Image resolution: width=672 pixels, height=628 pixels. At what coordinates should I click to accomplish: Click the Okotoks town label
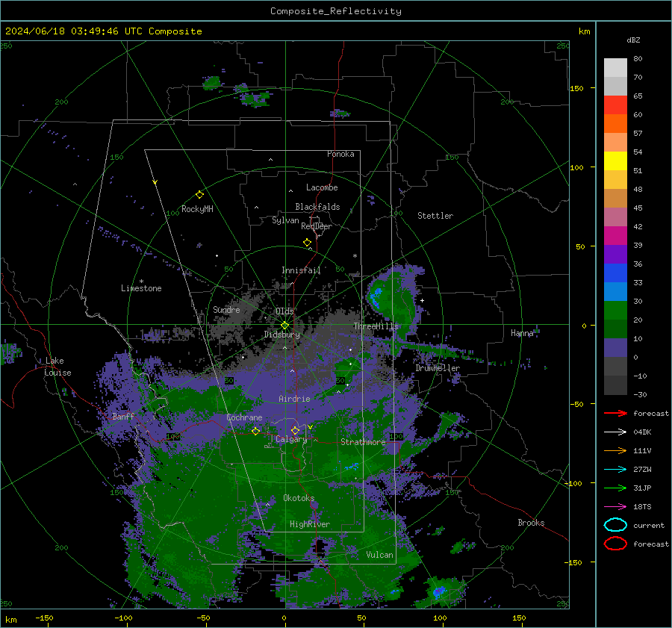[299, 498]
